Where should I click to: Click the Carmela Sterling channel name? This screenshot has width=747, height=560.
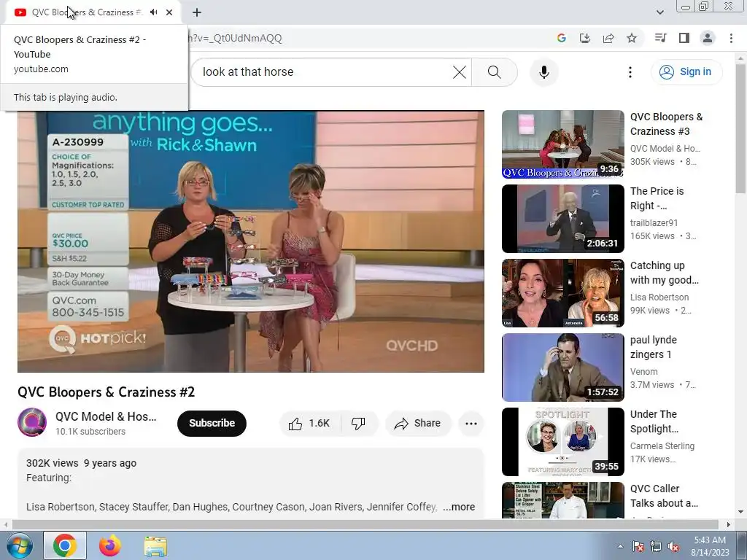662,446
